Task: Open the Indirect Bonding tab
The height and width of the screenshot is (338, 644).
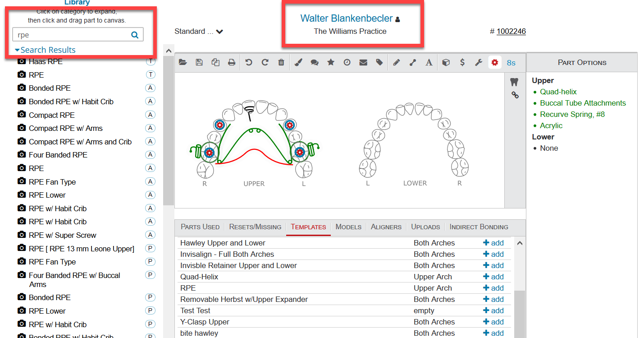Action: tap(479, 227)
